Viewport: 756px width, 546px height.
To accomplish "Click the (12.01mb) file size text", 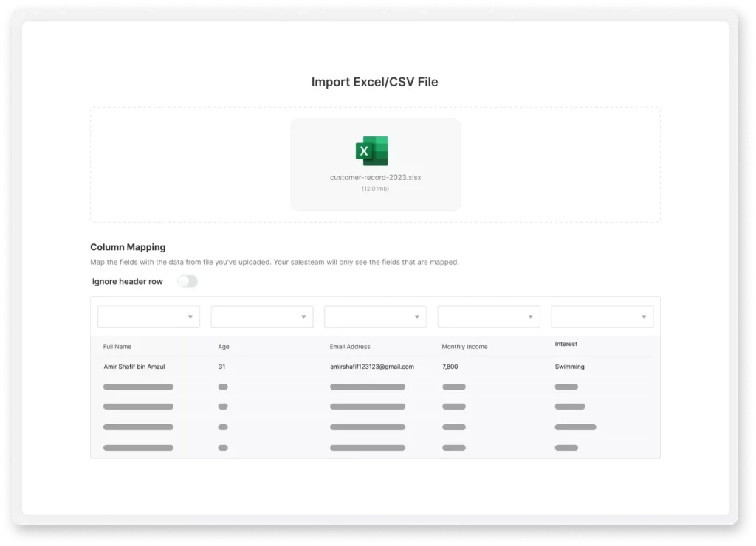I will point(375,189).
